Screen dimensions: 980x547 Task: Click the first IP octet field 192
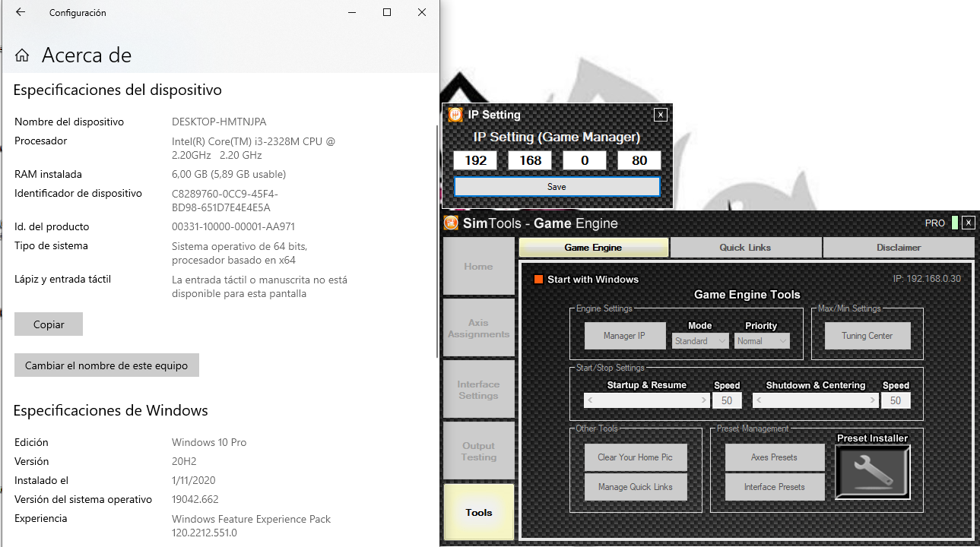click(x=475, y=160)
